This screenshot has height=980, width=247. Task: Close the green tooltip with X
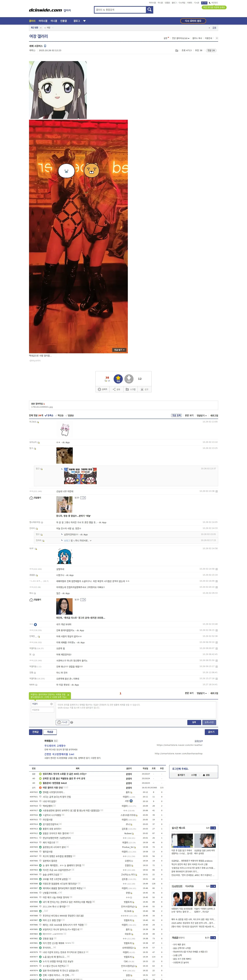[x=68, y=695]
